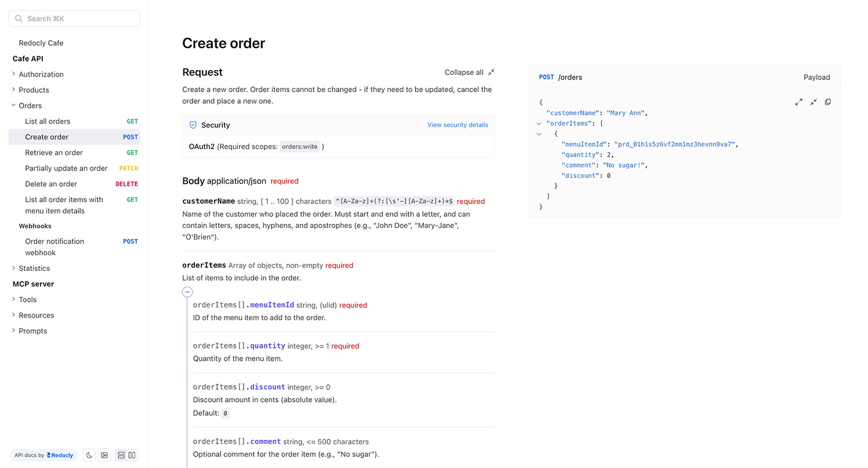Toggle dark mode with the moon icon
Viewport: 868px width, 468px height.
(89, 455)
